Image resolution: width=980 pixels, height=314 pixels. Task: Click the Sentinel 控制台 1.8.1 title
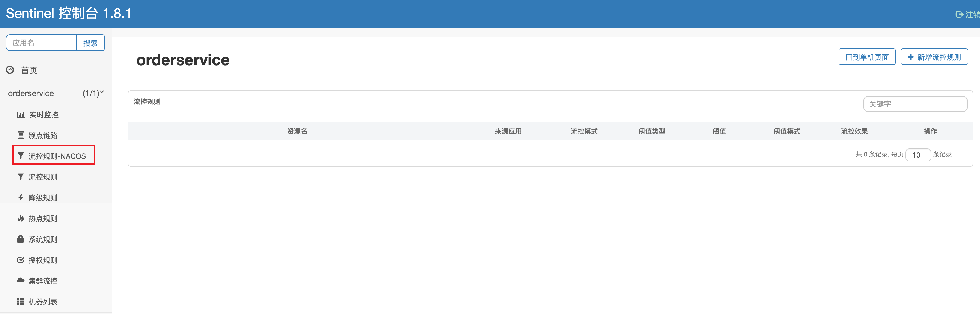[x=68, y=13]
